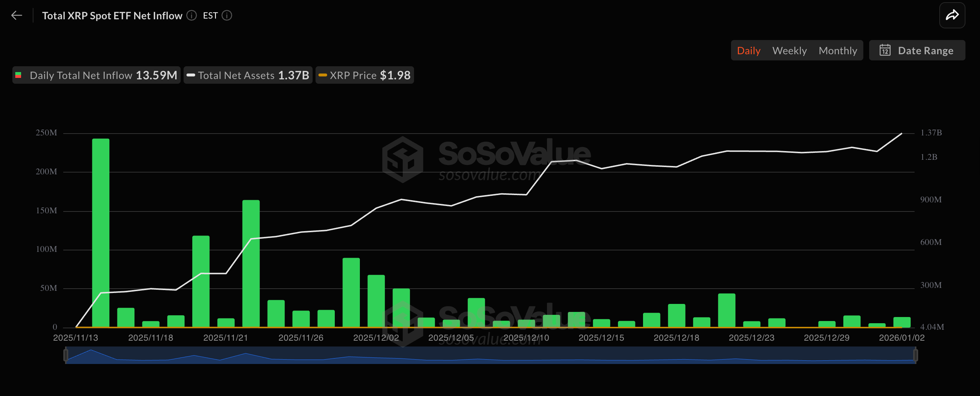Click the yellow XRP Price legend icon

click(324, 75)
